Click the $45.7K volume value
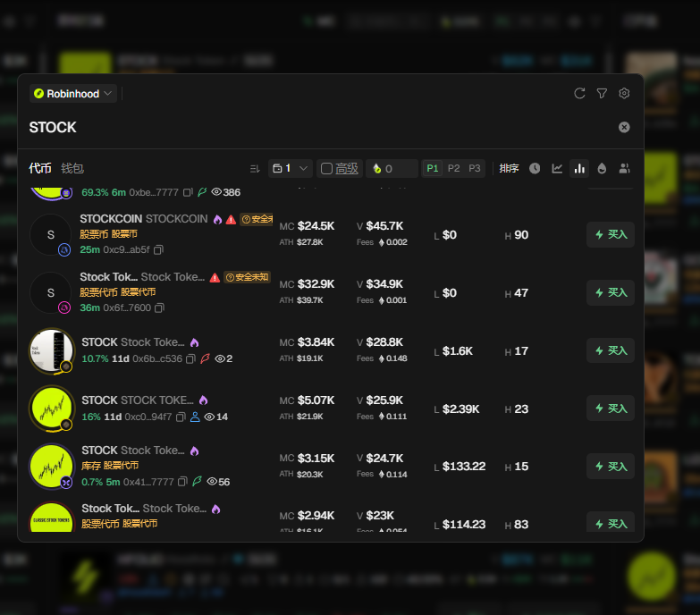Image resolution: width=700 pixels, height=615 pixels. click(x=384, y=226)
